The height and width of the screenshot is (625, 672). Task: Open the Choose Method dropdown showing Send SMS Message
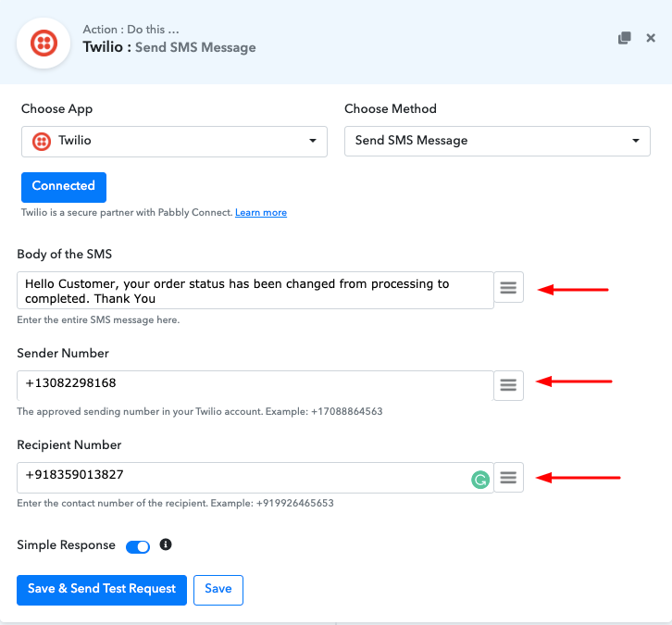click(497, 141)
